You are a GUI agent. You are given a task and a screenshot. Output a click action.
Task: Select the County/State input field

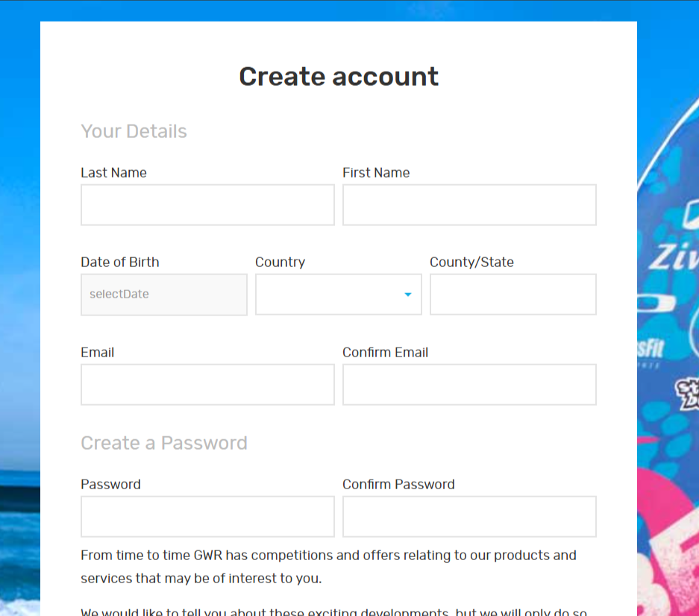coord(513,295)
